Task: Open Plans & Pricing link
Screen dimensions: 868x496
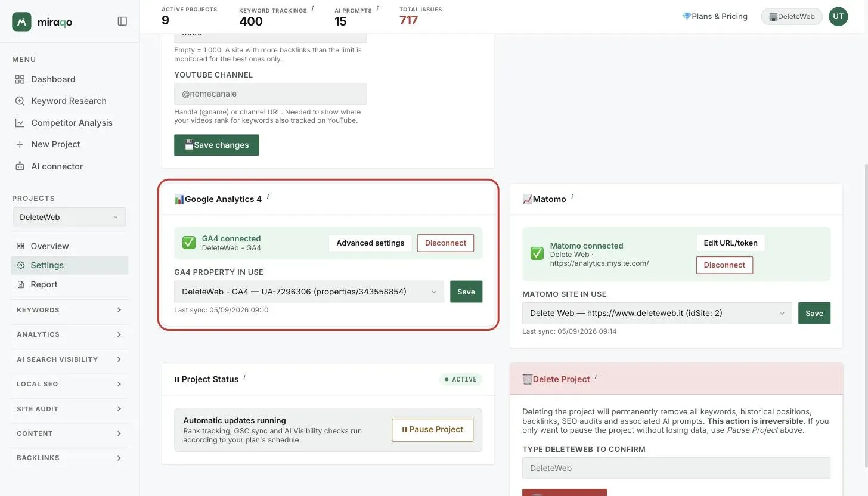Action: [x=715, y=16]
